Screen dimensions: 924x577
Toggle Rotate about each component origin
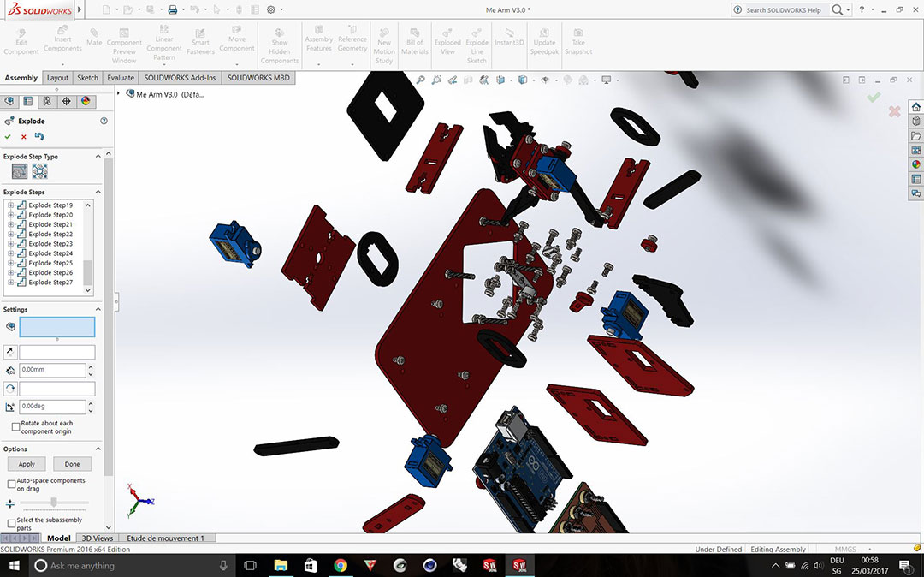tap(15, 427)
